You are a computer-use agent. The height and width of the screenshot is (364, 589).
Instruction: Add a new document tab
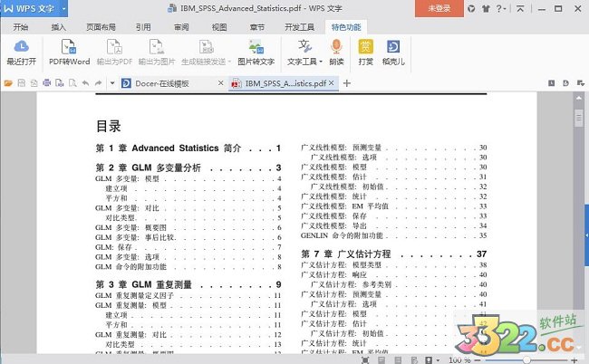tap(347, 83)
